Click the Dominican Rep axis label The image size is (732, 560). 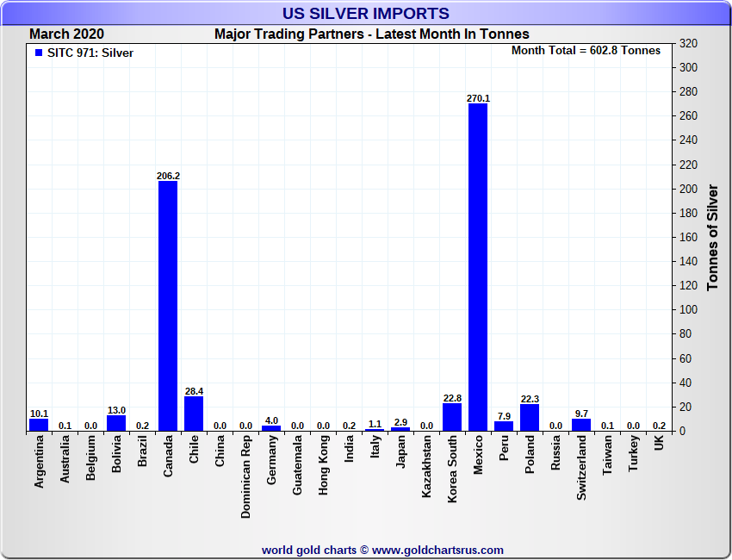click(245, 476)
